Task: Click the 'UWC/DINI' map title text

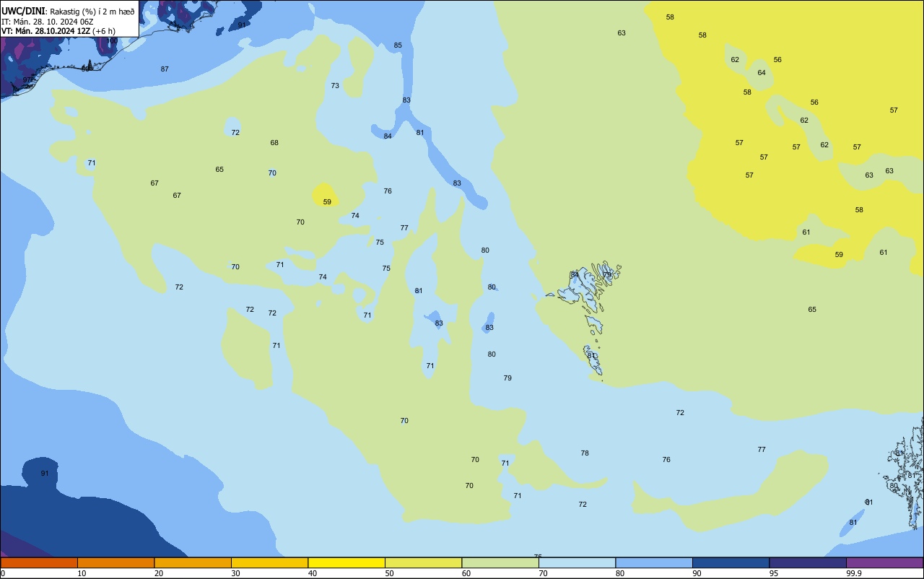Action: 23,12
